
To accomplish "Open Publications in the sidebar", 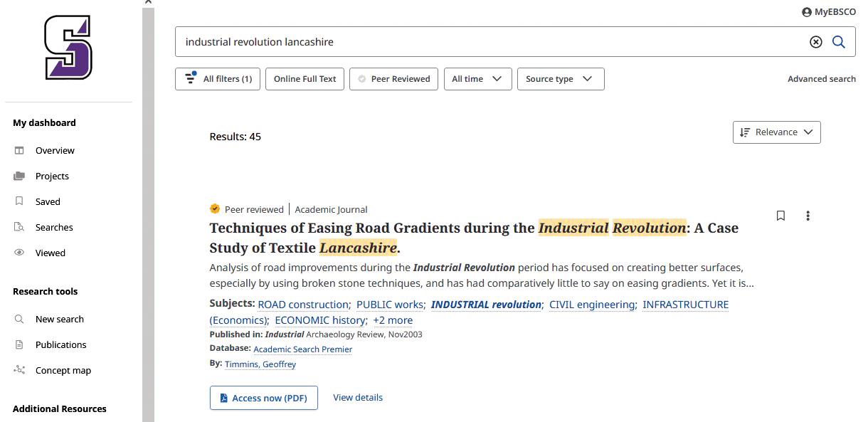I will tap(60, 345).
